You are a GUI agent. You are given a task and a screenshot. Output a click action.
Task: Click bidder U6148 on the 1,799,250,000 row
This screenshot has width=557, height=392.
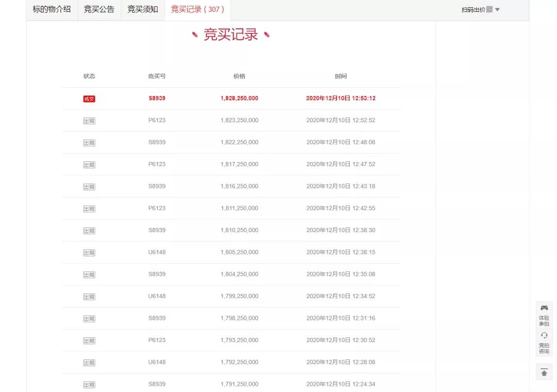(157, 296)
